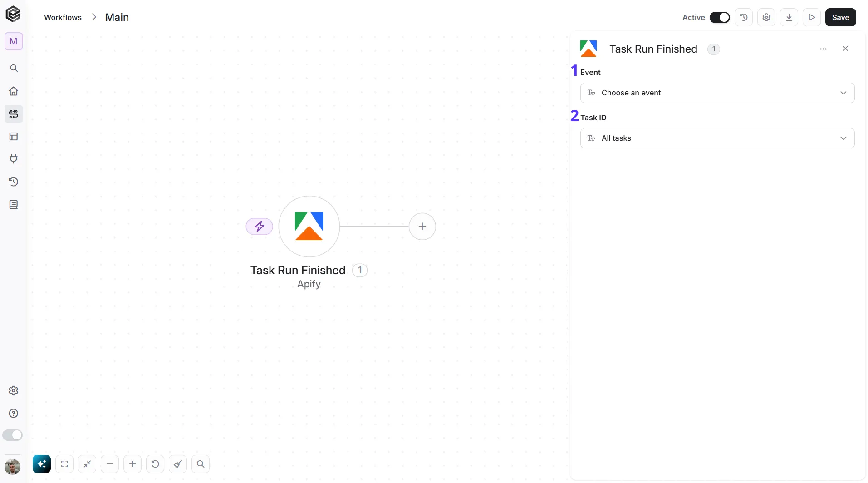Click the lightning trigger badge on the node
The width and height of the screenshot is (868, 483).
pos(260,227)
